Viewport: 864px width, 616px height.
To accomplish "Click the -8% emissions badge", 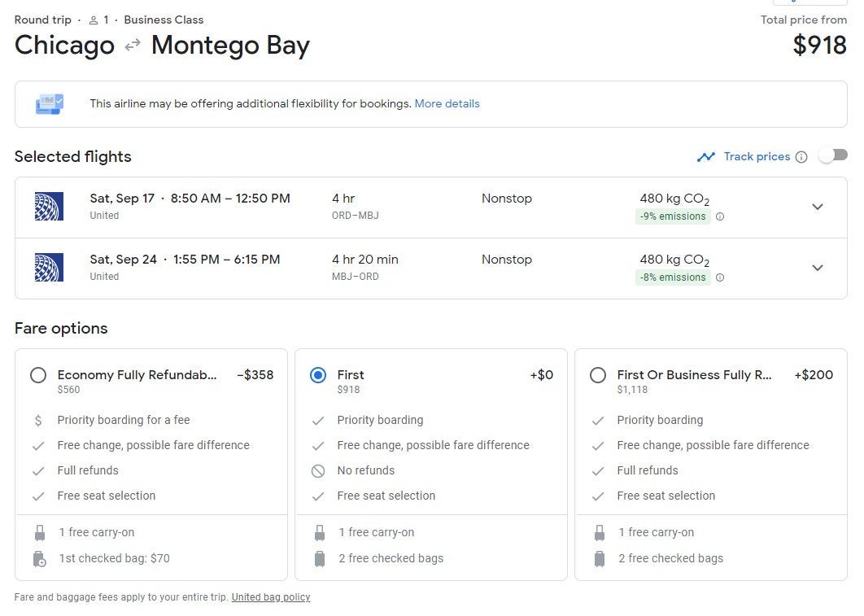I will click(673, 277).
